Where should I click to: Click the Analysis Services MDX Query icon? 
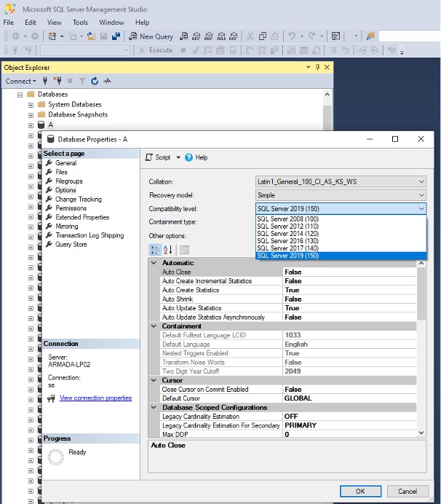196,36
